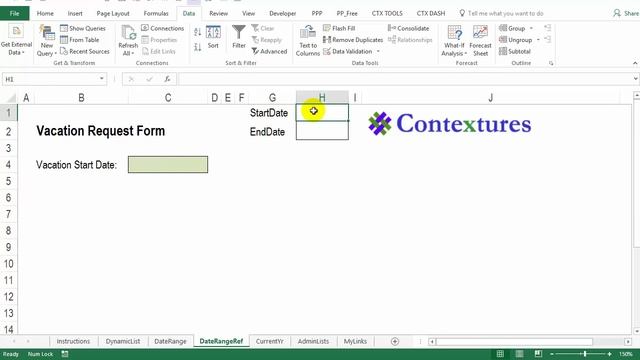This screenshot has width=640, height=360.
Task: Click the Ungroup button
Action: click(x=516, y=40)
